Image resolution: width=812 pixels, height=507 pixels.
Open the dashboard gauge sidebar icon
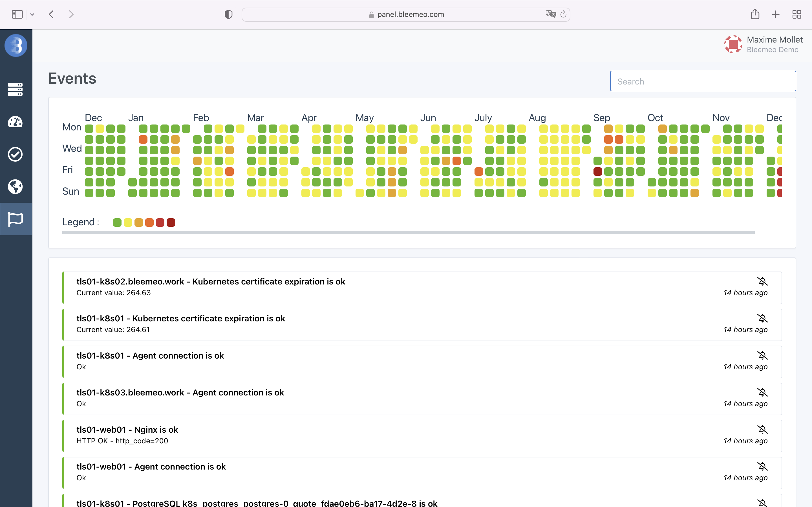point(16,122)
